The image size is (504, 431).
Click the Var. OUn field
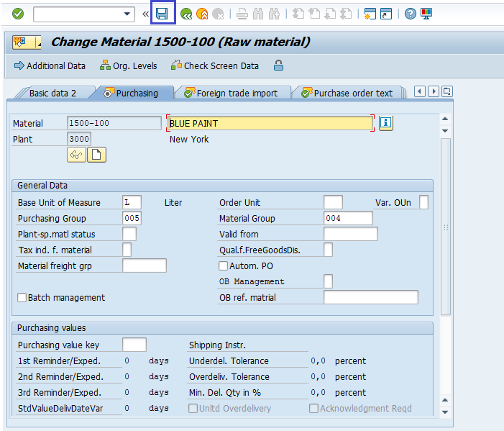tap(423, 203)
